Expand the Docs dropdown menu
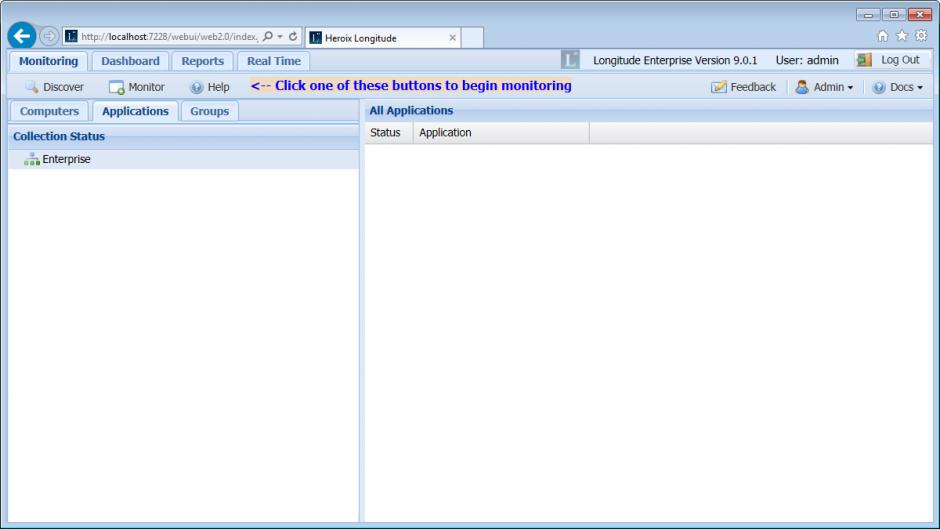The width and height of the screenshot is (940, 529). (x=897, y=88)
